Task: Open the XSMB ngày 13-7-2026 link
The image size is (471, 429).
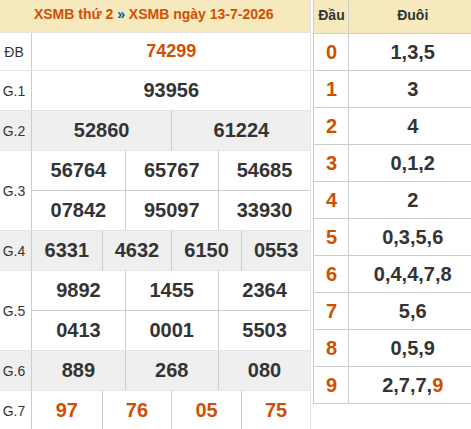Action: tap(201, 14)
